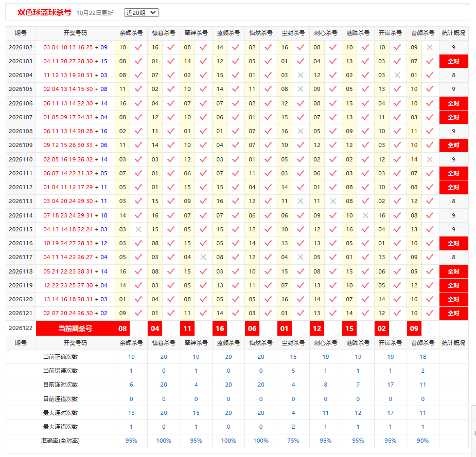Click 当前错误次数 value 5 under 尘封杀号
Screen dimensions: 476x457
[293, 371]
